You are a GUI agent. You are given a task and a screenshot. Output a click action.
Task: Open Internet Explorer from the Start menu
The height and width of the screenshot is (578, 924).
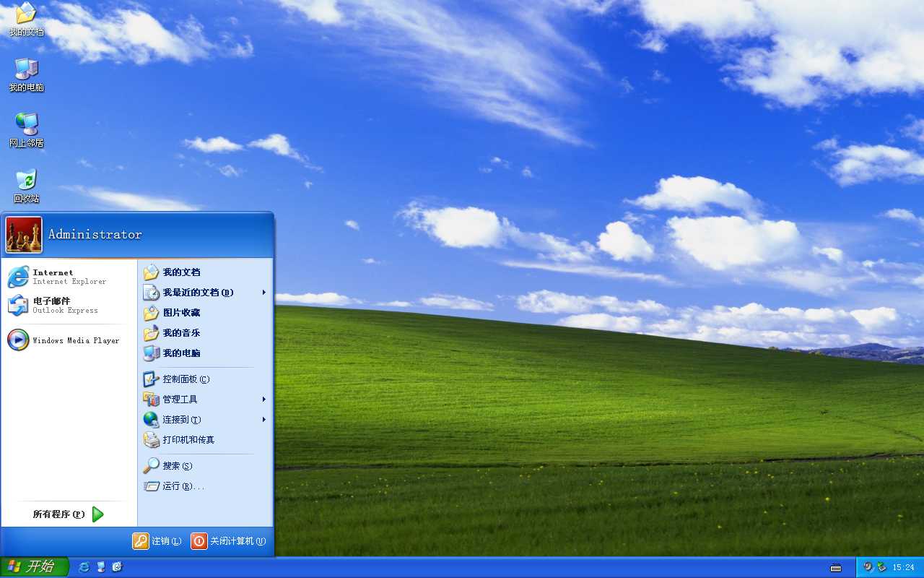point(69,277)
